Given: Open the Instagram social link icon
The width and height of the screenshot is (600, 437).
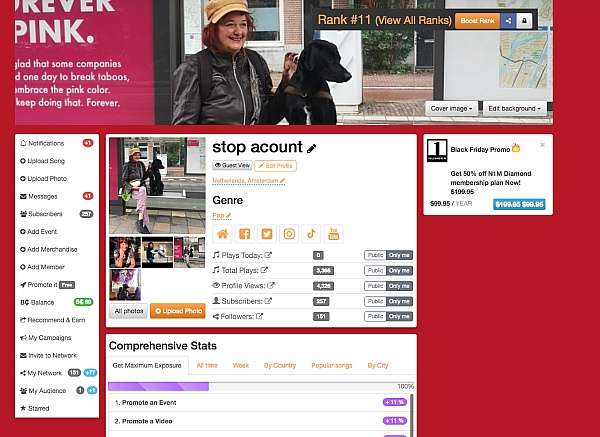Looking at the screenshot, I should [289, 234].
